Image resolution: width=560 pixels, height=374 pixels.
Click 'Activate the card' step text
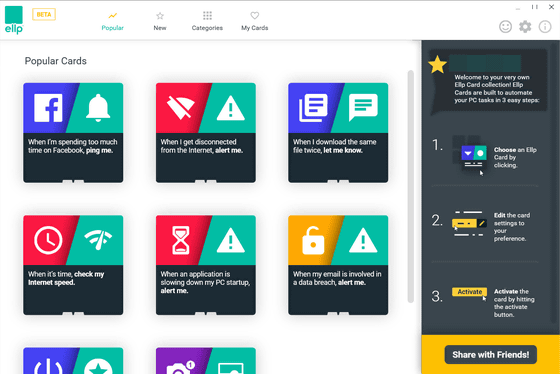click(x=514, y=303)
